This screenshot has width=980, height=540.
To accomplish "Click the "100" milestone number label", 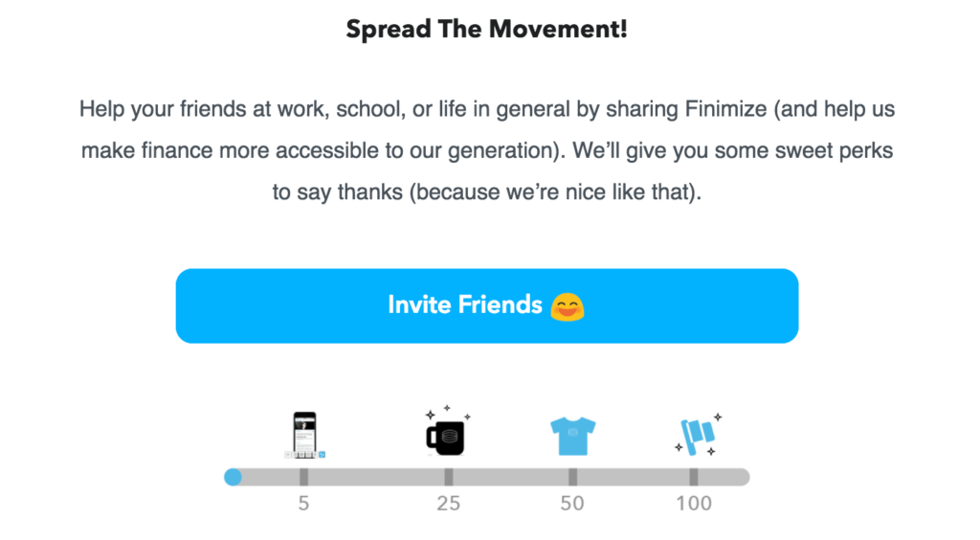I will 694,504.
